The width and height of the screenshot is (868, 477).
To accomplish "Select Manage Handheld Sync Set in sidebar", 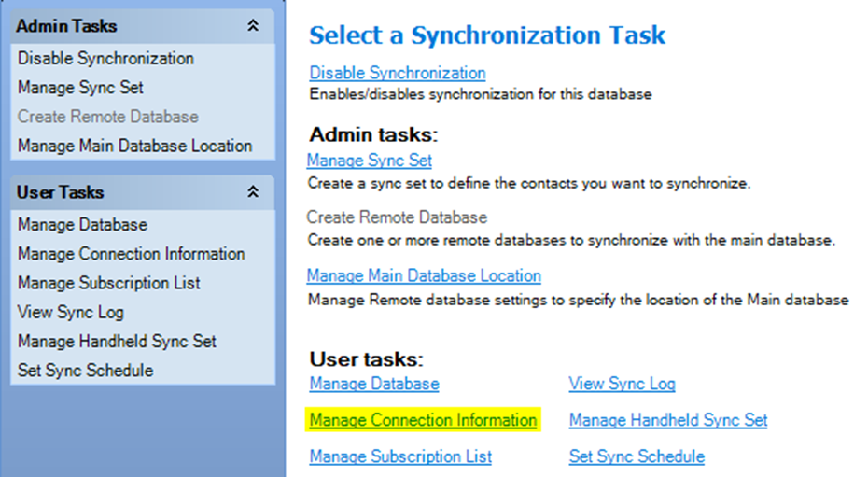I will click(x=117, y=342).
